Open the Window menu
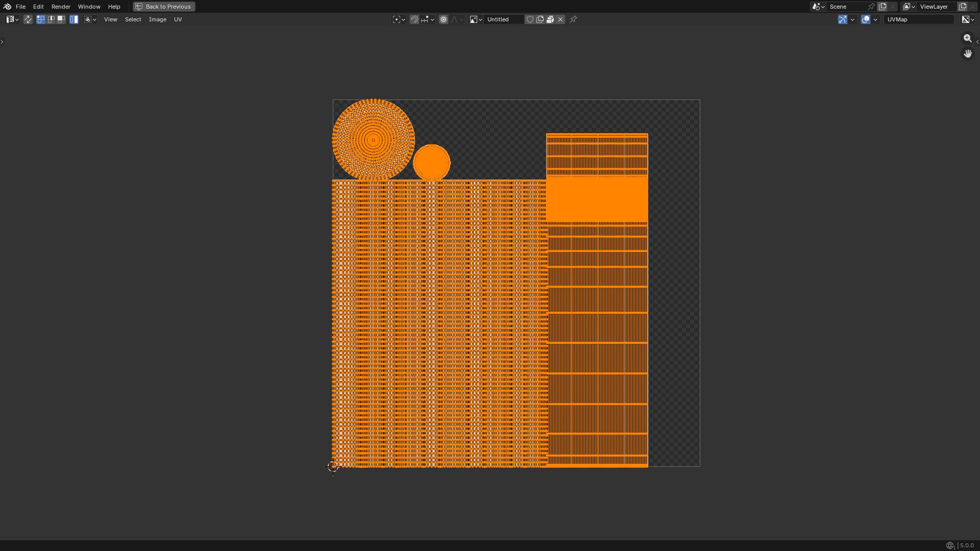This screenshot has width=980, height=551. click(89, 7)
